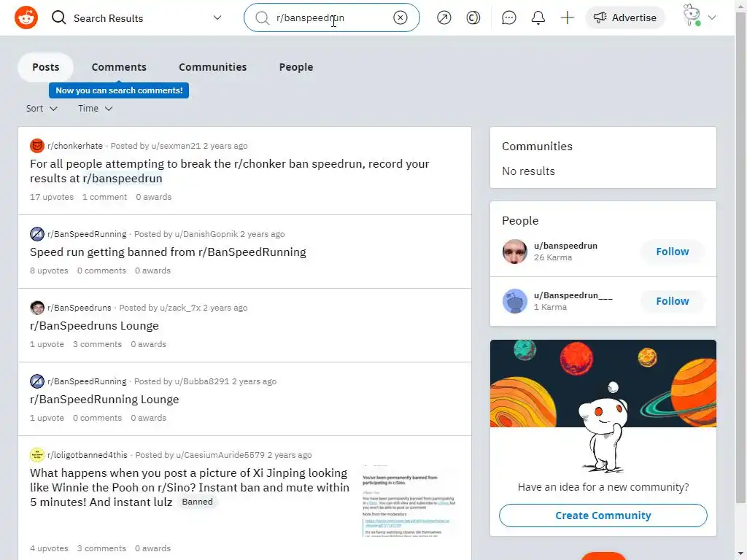Viewport: 747px width, 560px height.
Task: Open the chat bubble icon
Action: pyautogui.click(x=508, y=17)
